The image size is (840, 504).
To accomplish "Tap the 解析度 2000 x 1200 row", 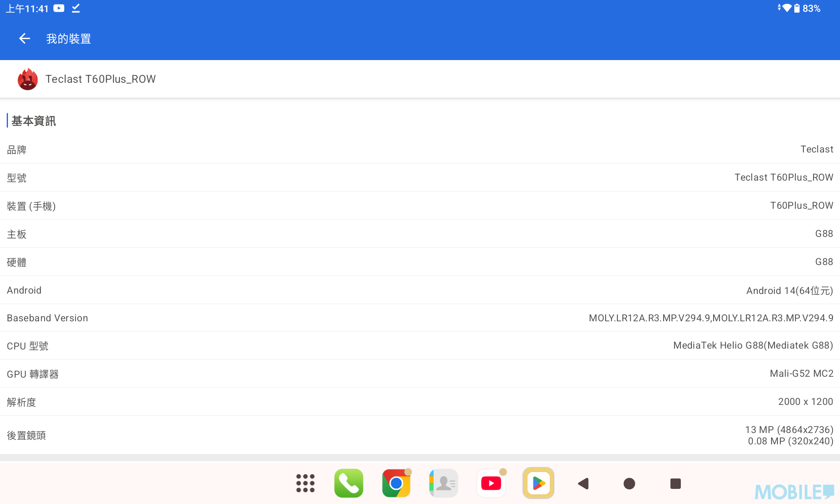I will click(420, 402).
